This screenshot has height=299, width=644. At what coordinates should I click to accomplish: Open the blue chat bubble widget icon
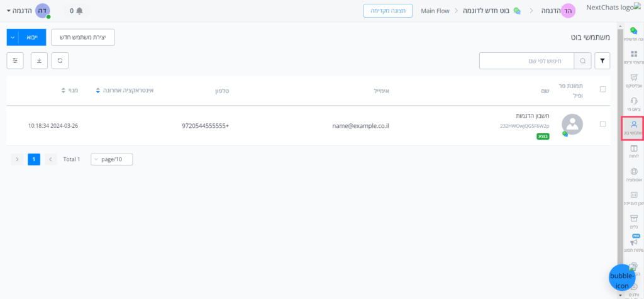[x=622, y=278]
